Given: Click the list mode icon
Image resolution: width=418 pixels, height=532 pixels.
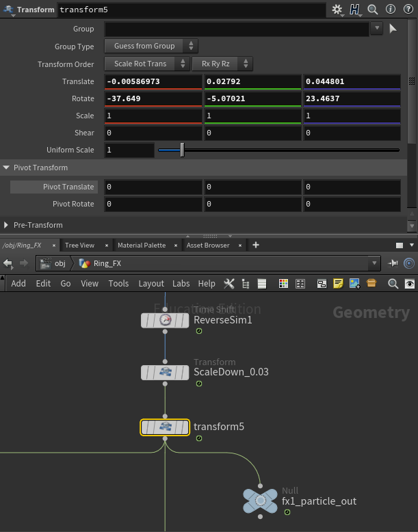Looking at the screenshot, I should [x=262, y=284].
